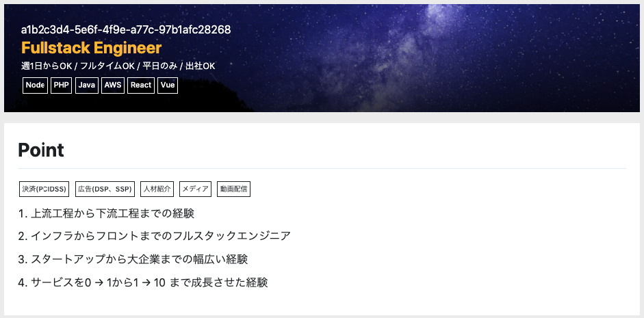Click list item 上流工程から下流工程までの経験

click(106, 213)
